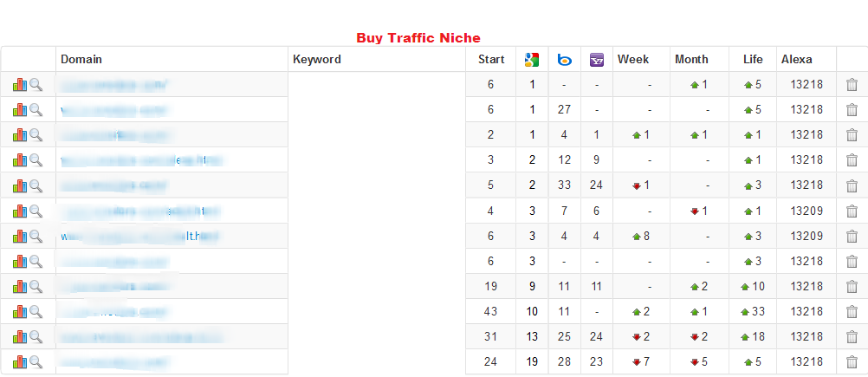Open blurred domain link in last row
The width and height of the screenshot is (868, 377).
[x=114, y=362]
